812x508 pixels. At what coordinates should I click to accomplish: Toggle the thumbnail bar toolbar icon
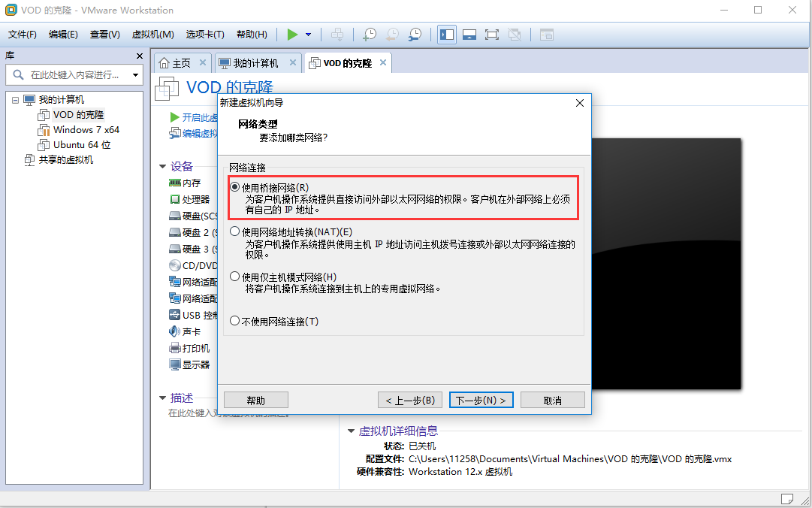coord(469,35)
